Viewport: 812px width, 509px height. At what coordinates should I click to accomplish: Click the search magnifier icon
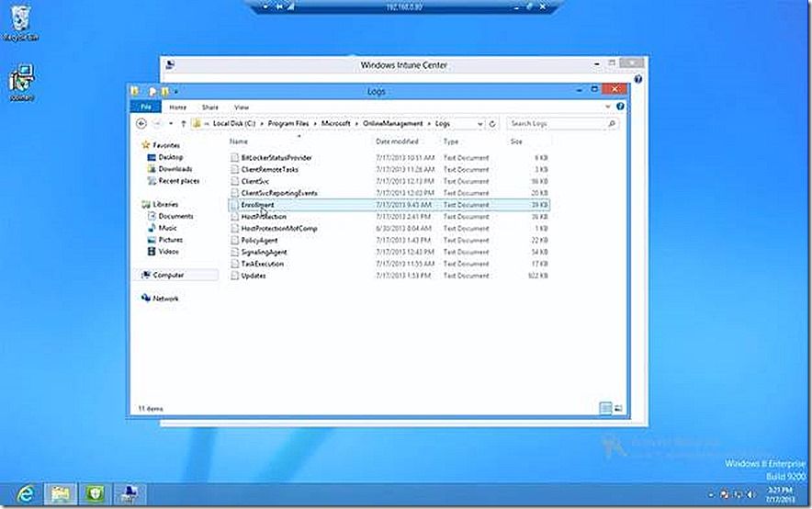click(612, 124)
